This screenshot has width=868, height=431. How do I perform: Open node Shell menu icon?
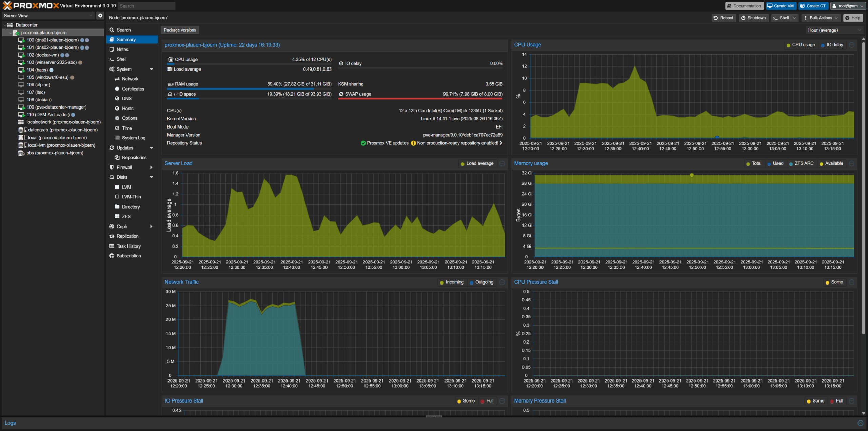pos(112,59)
